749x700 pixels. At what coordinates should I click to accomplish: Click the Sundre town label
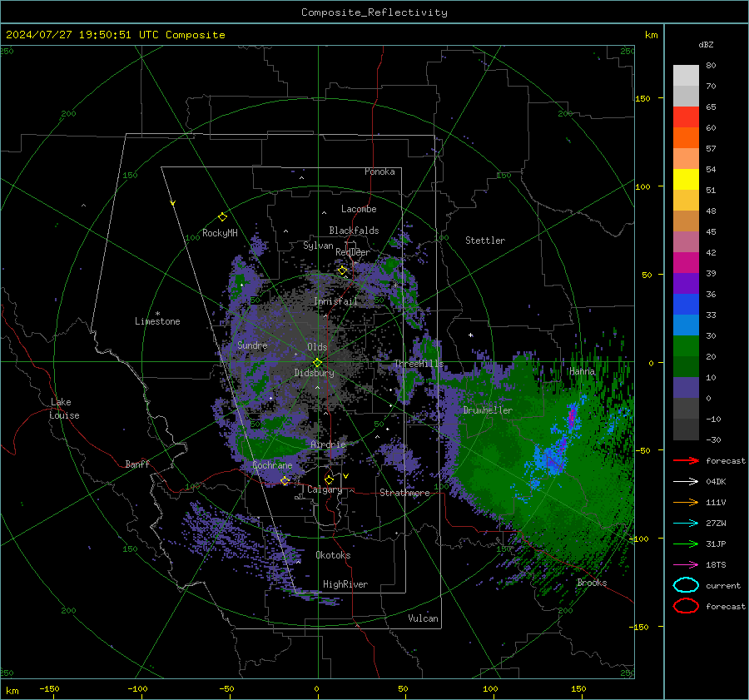point(252,345)
